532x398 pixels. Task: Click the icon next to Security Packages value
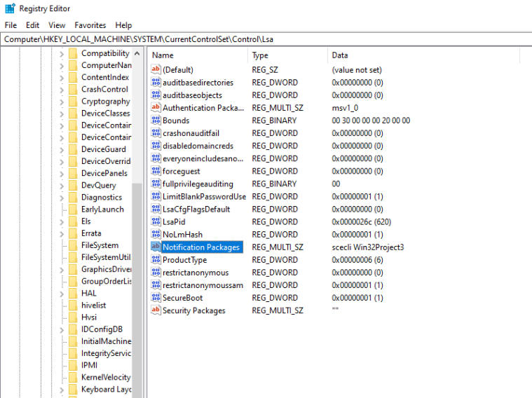[156, 310]
